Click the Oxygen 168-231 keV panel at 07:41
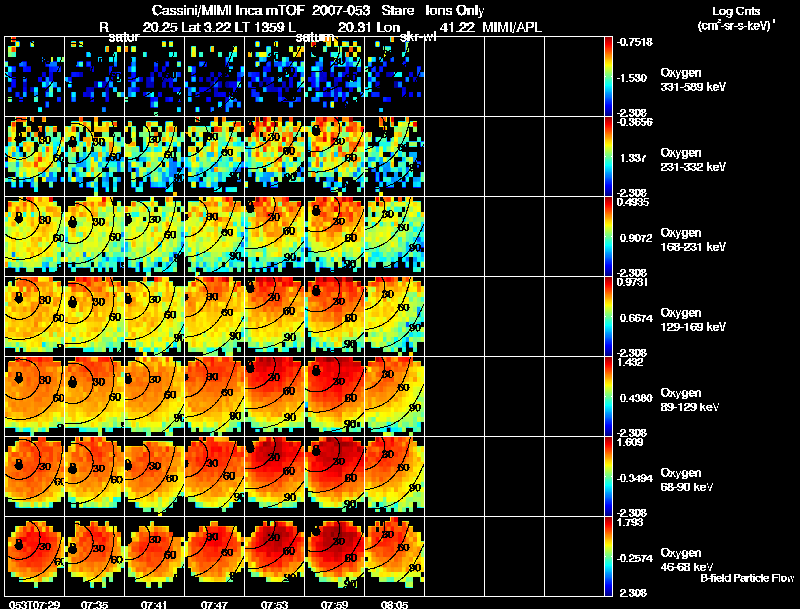The image size is (800, 609). tap(155, 237)
